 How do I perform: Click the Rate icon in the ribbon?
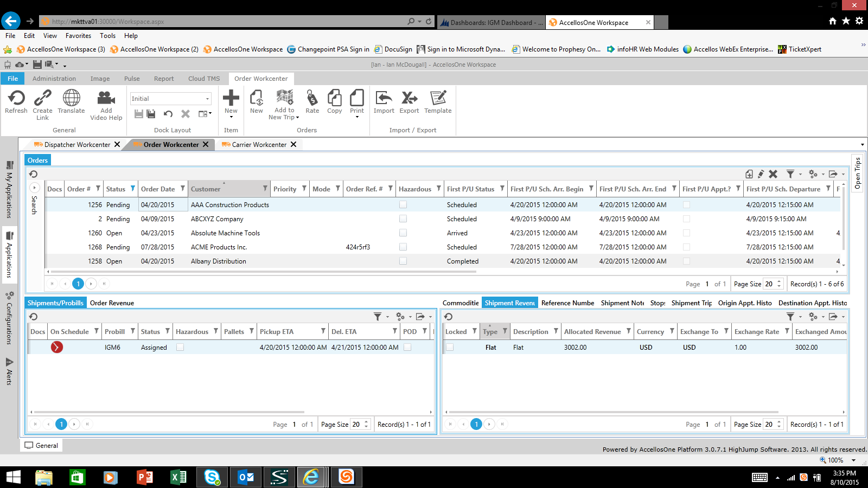coord(312,98)
